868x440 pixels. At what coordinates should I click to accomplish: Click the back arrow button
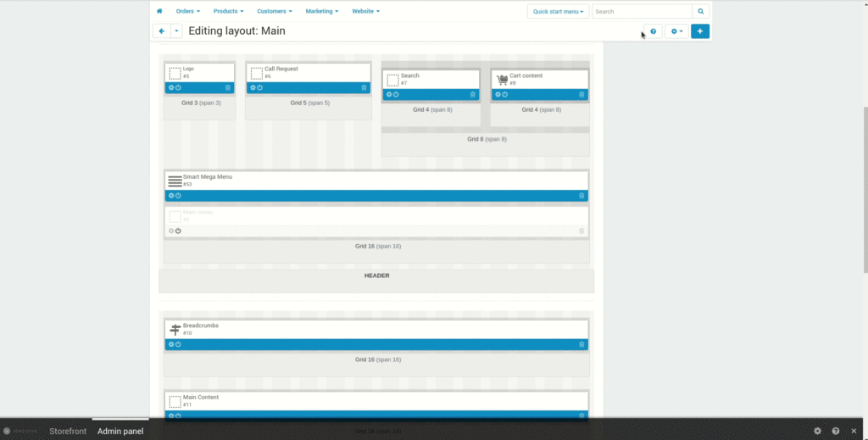pos(162,31)
